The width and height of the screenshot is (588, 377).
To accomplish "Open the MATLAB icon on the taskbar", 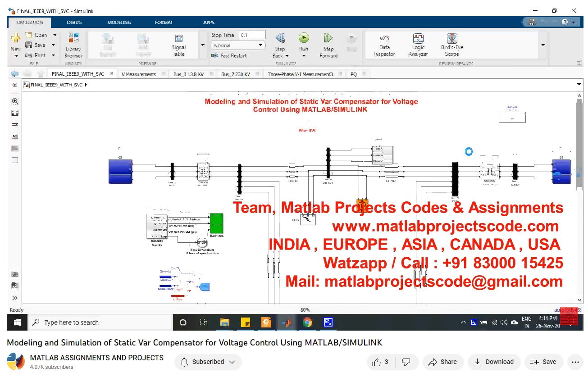I will (x=287, y=322).
